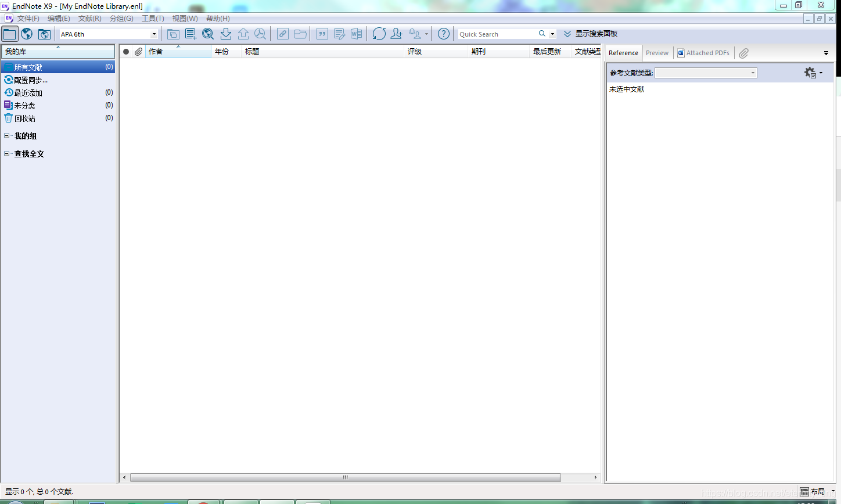This screenshot has width=841, height=504.
Task: Sort references by 年份 column
Action: point(227,52)
